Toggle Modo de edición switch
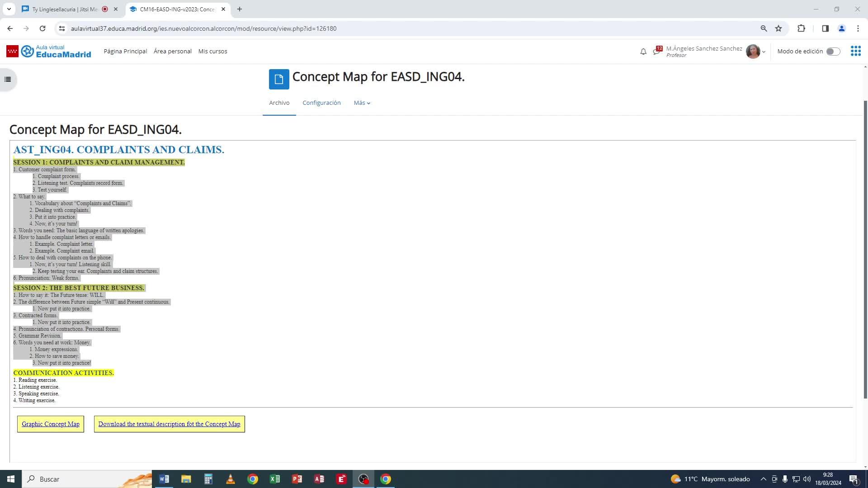 point(833,52)
